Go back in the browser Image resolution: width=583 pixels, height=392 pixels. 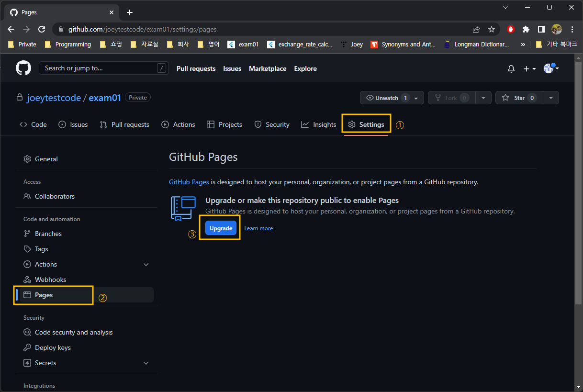click(x=11, y=29)
